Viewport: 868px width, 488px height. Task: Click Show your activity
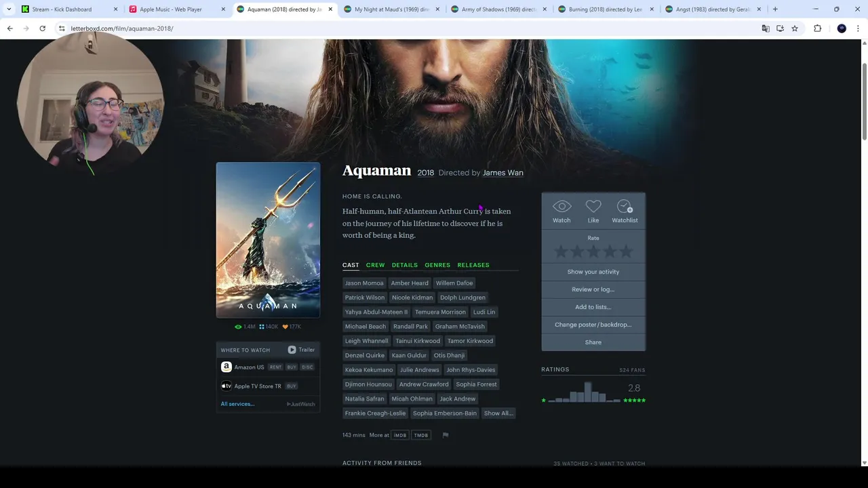click(x=593, y=272)
